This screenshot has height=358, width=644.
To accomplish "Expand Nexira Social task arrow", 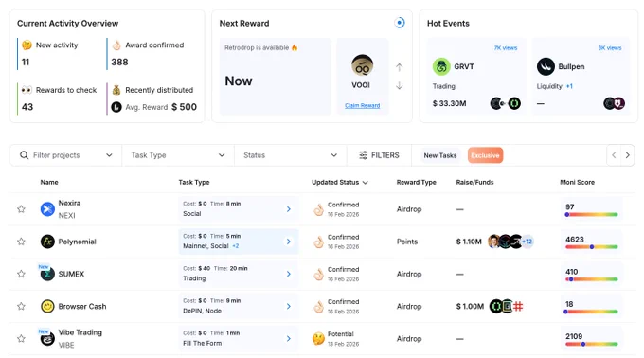I will [289, 209].
